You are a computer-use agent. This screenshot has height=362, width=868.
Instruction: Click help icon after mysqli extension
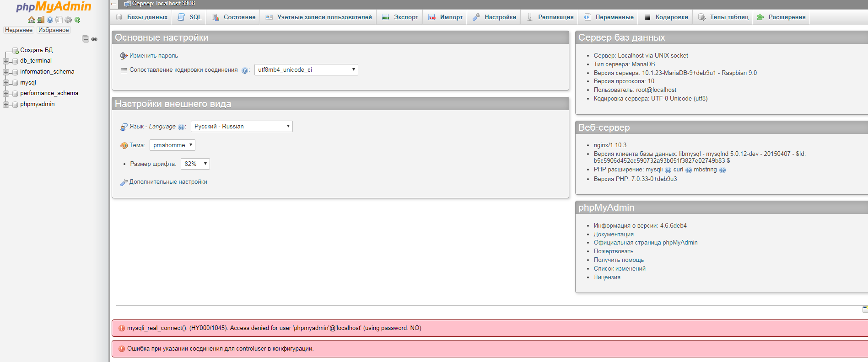668,170
